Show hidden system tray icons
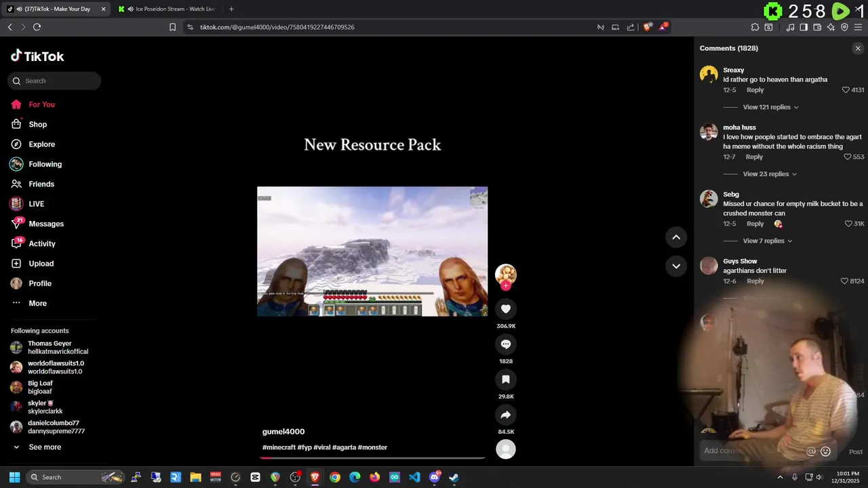 (780, 477)
